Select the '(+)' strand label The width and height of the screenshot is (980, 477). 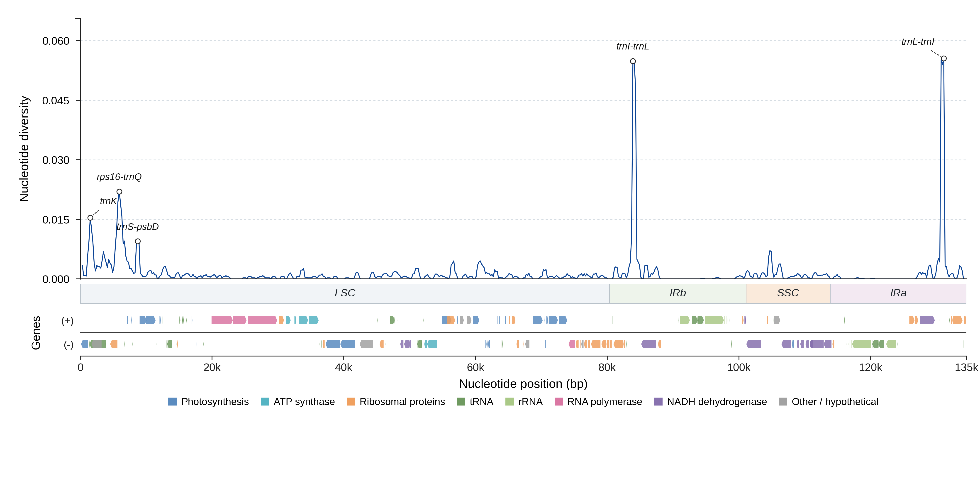point(67,321)
